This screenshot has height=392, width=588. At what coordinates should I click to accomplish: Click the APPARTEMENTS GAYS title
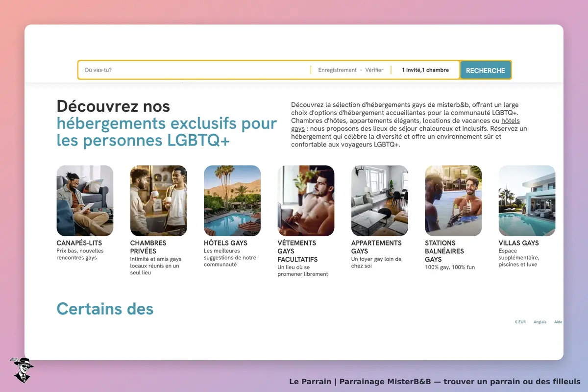pyautogui.click(x=376, y=247)
